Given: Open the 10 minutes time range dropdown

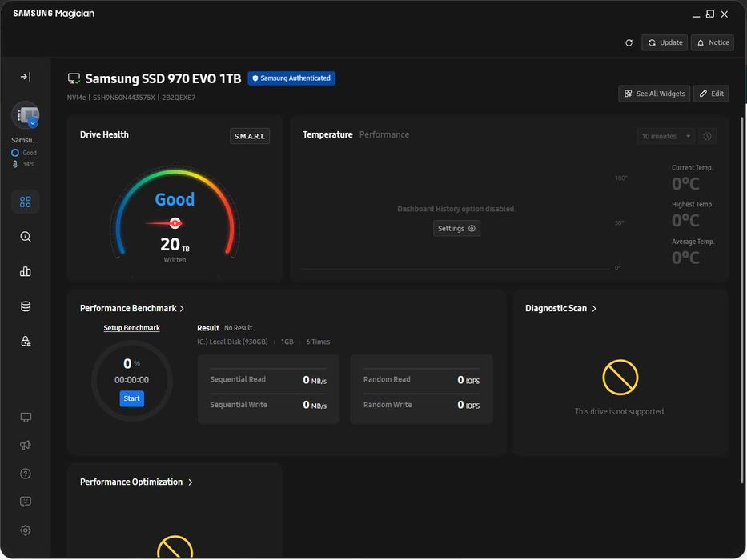Looking at the screenshot, I should (x=665, y=136).
